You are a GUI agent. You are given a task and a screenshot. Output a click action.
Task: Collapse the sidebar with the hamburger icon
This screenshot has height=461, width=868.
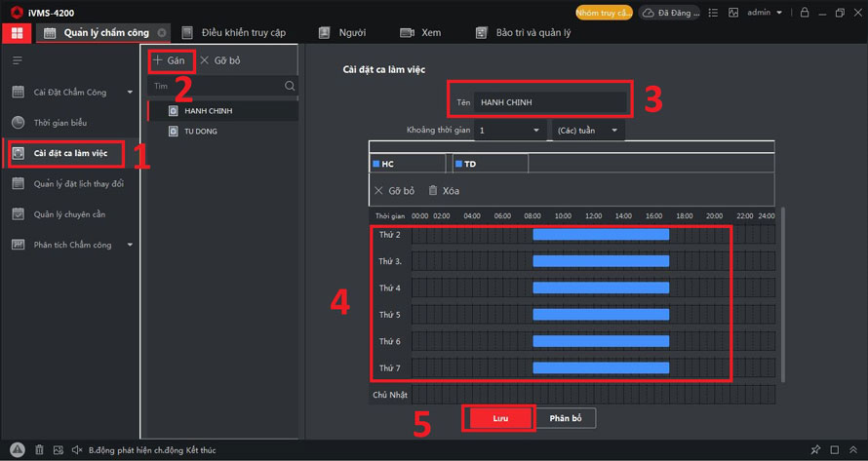click(17, 60)
